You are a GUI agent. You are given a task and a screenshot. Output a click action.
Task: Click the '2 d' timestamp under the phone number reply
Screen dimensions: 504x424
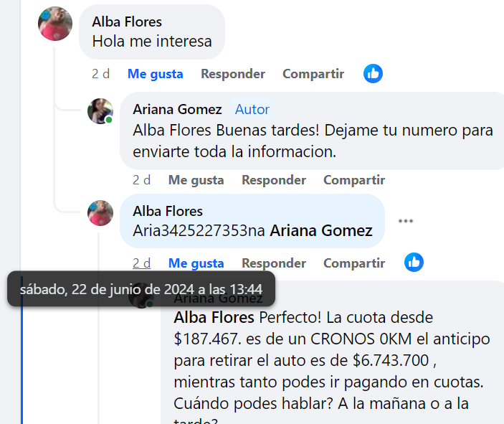(x=141, y=263)
